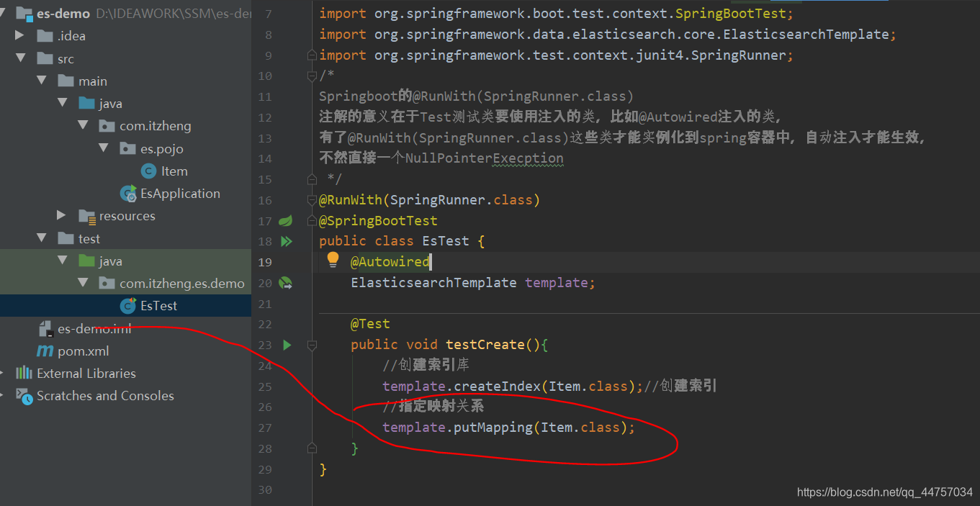Select the es-demo project module icon
Image resolution: width=980 pixels, height=506 pixels.
24,13
